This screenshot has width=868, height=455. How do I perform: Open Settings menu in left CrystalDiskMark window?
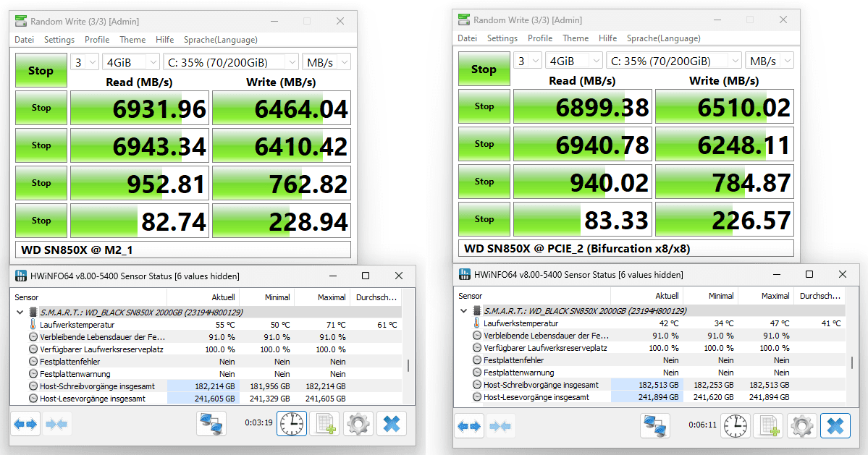click(x=59, y=40)
